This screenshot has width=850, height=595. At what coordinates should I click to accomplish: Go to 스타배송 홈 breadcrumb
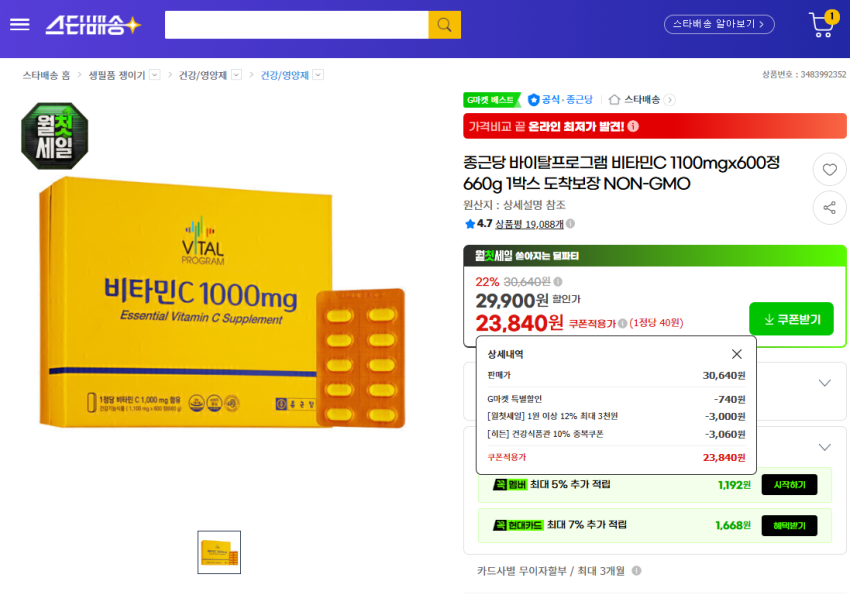46,75
